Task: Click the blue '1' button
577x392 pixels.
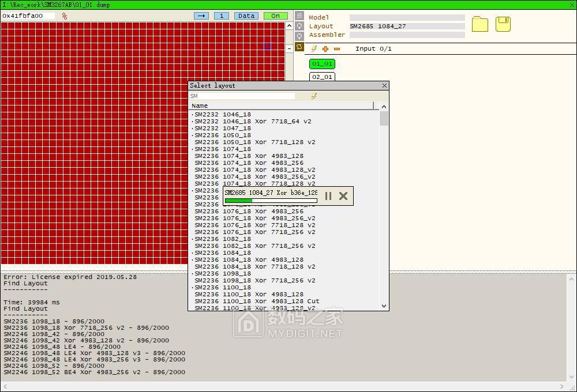Action: coord(222,16)
